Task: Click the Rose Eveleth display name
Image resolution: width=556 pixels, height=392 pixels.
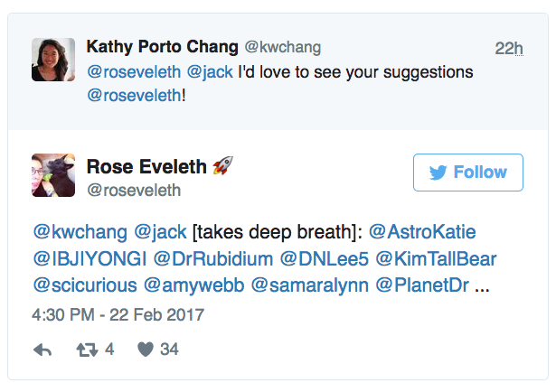Action: [x=147, y=166]
